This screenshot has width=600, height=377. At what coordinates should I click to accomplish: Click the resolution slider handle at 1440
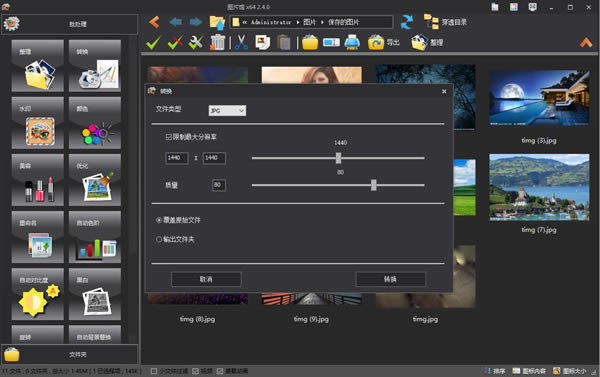[338, 158]
